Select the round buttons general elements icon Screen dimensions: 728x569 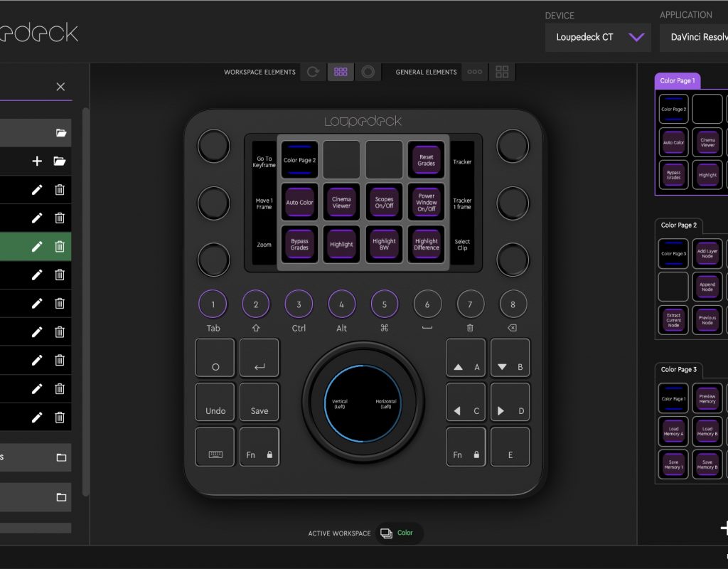pos(474,72)
